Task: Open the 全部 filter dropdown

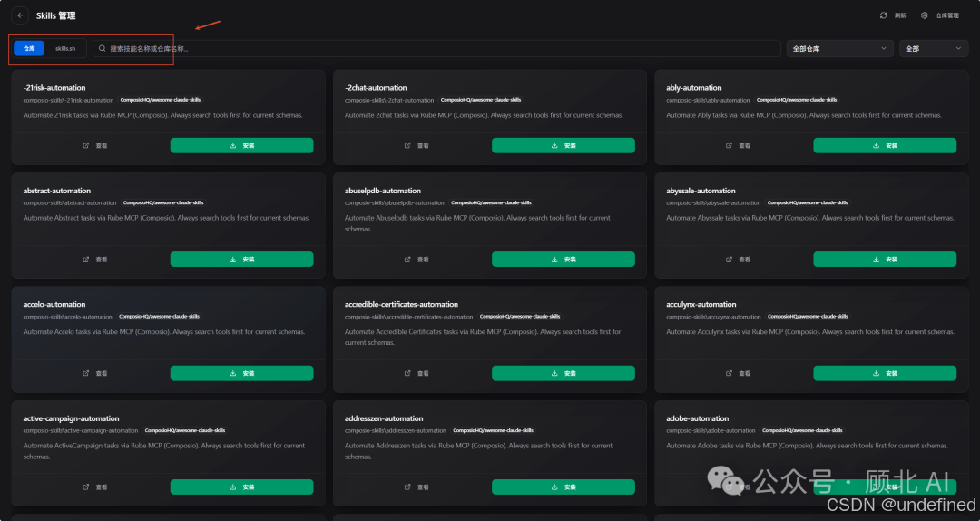Action: [x=933, y=48]
